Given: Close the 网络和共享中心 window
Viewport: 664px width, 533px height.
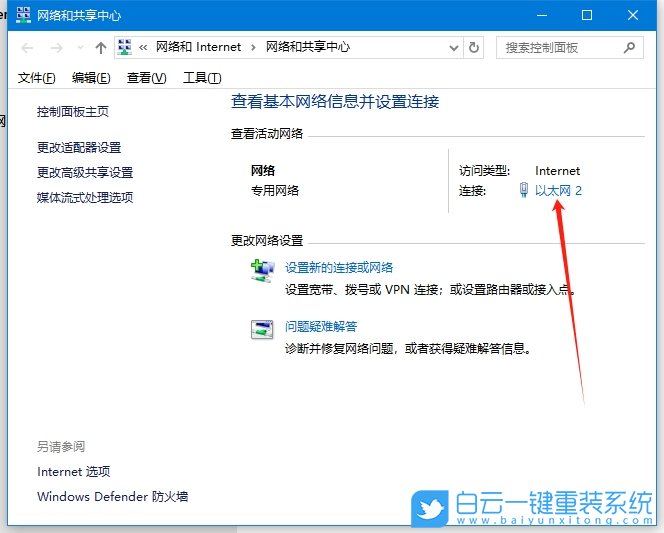Looking at the screenshot, I should pos(633,15).
